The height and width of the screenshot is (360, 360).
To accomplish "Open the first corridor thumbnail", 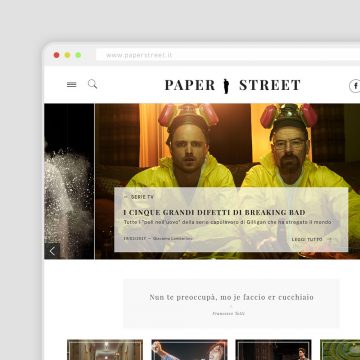I will 105,350.
